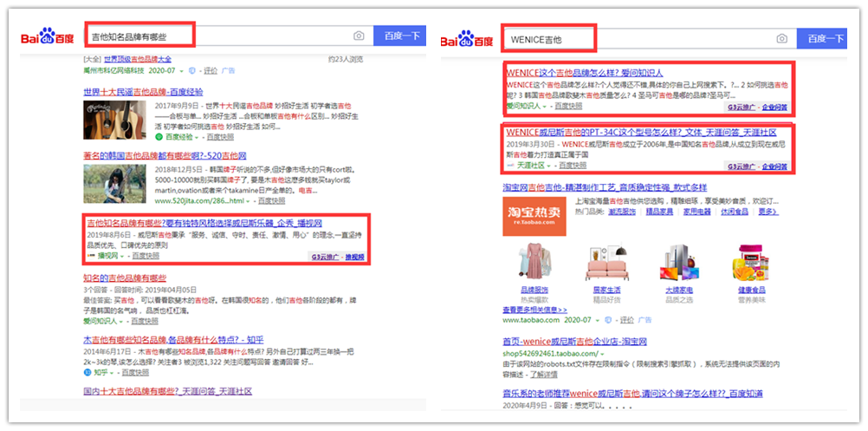This screenshot has width=868, height=431.
Task: Click 百度一下 button next to 吉他知名品牌有哪些
Action: point(399,36)
